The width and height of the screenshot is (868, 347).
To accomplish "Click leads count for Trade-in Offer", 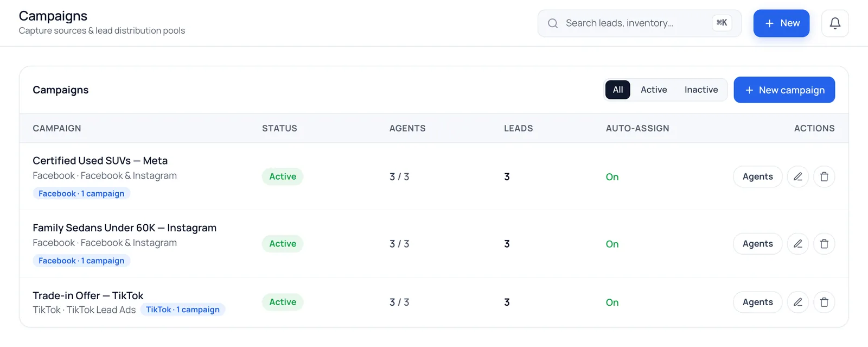I will (x=507, y=302).
